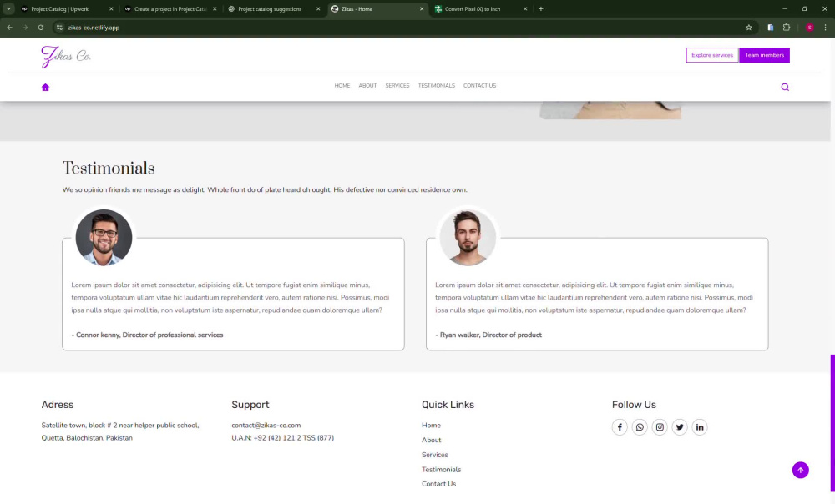Click the Support footer heading
This screenshot has height=504, width=835.
[250, 405]
